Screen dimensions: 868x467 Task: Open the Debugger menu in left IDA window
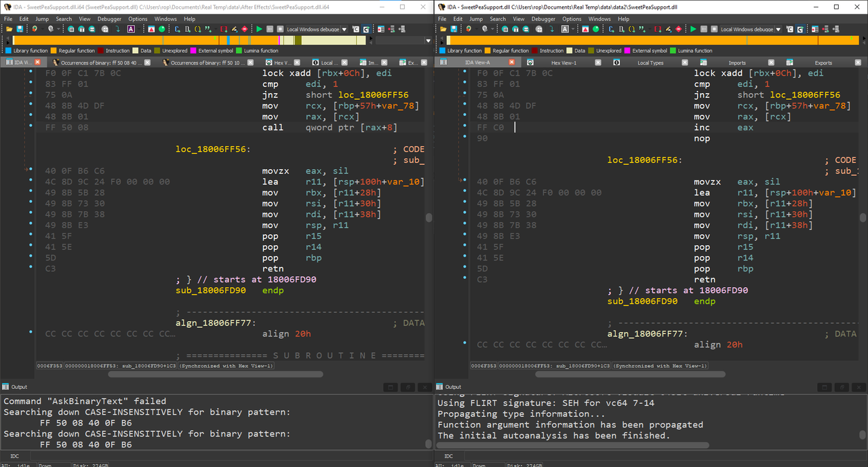[x=109, y=19]
